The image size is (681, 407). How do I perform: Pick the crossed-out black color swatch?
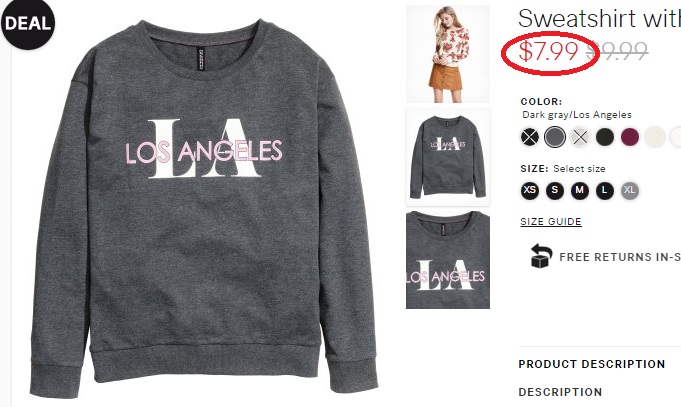[x=529, y=137]
